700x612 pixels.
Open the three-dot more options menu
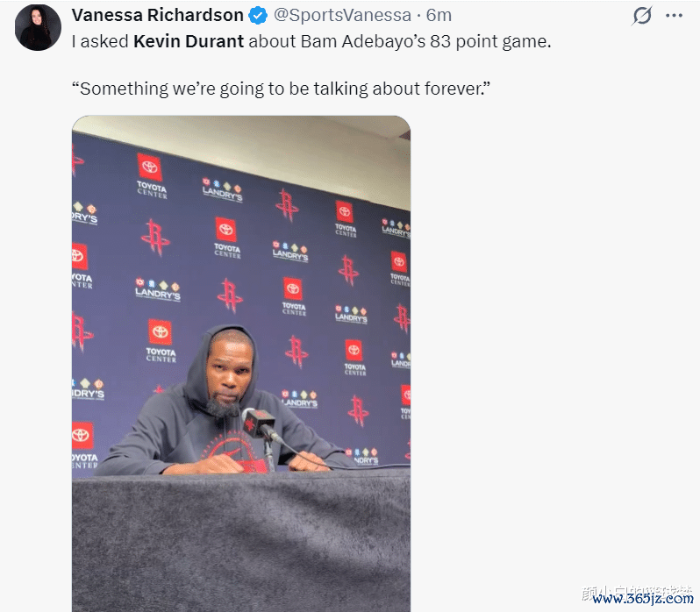coord(674,16)
